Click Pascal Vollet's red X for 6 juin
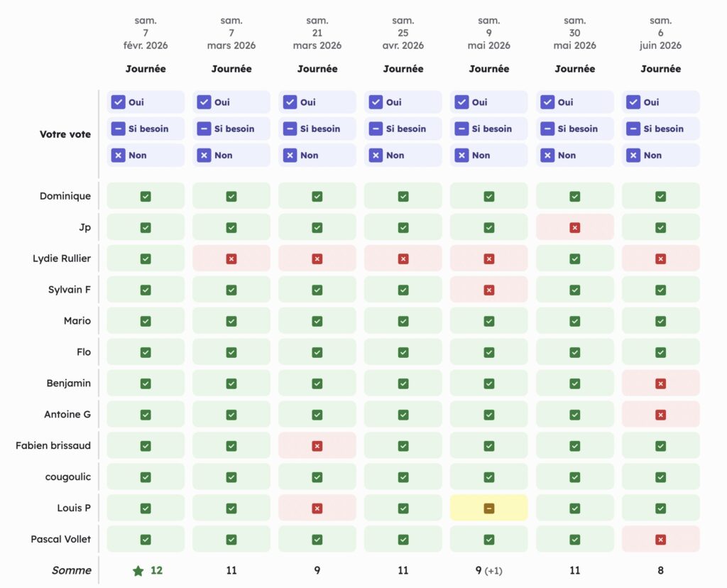The height and width of the screenshot is (588, 727). click(x=661, y=540)
